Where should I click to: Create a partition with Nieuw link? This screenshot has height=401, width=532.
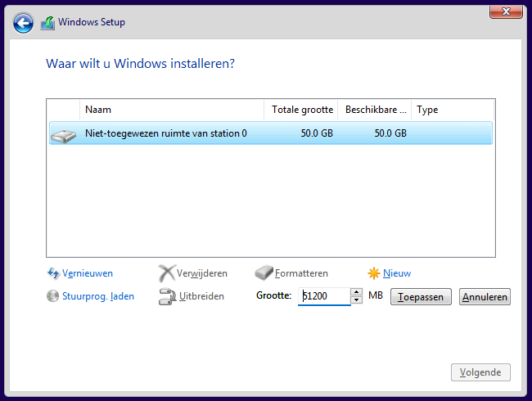point(397,273)
